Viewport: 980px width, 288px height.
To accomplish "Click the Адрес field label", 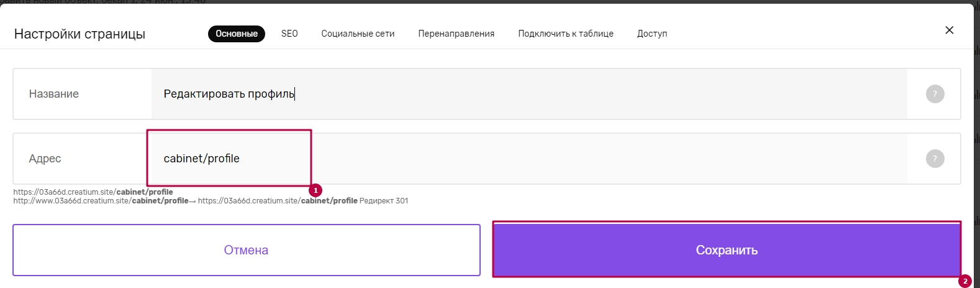I will 45,159.
